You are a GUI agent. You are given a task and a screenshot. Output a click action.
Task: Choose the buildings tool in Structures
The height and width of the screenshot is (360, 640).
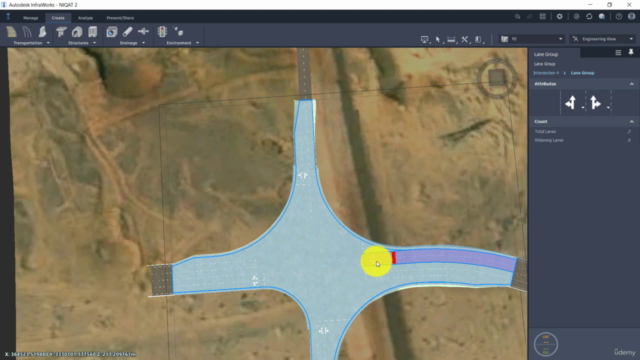[x=93, y=32]
